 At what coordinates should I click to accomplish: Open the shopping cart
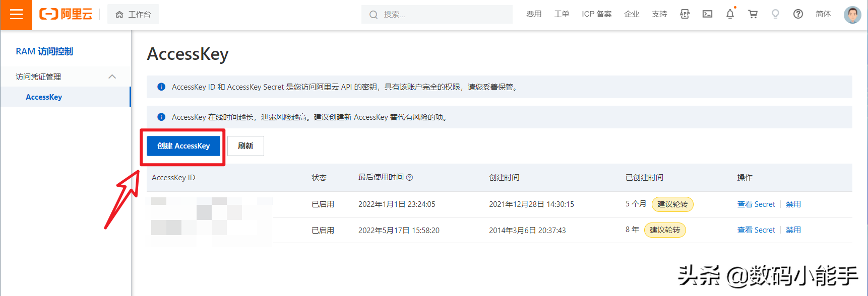coord(753,14)
